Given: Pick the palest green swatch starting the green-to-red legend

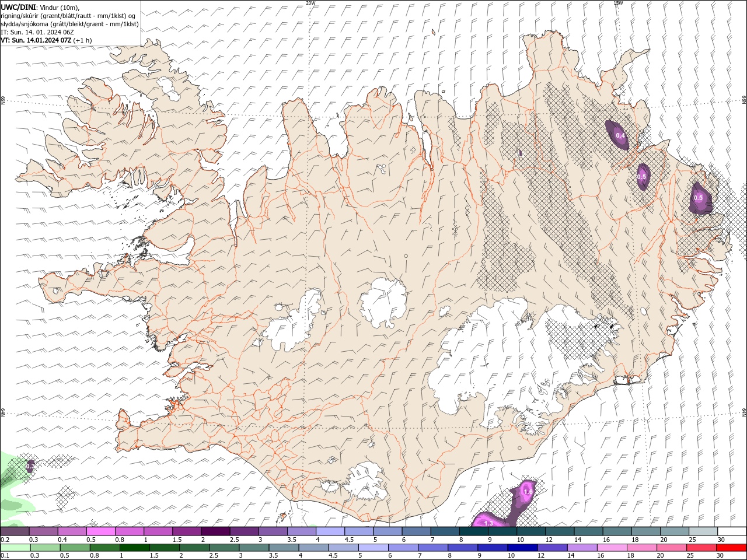Looking at the screenshot, I should point(15,548).
